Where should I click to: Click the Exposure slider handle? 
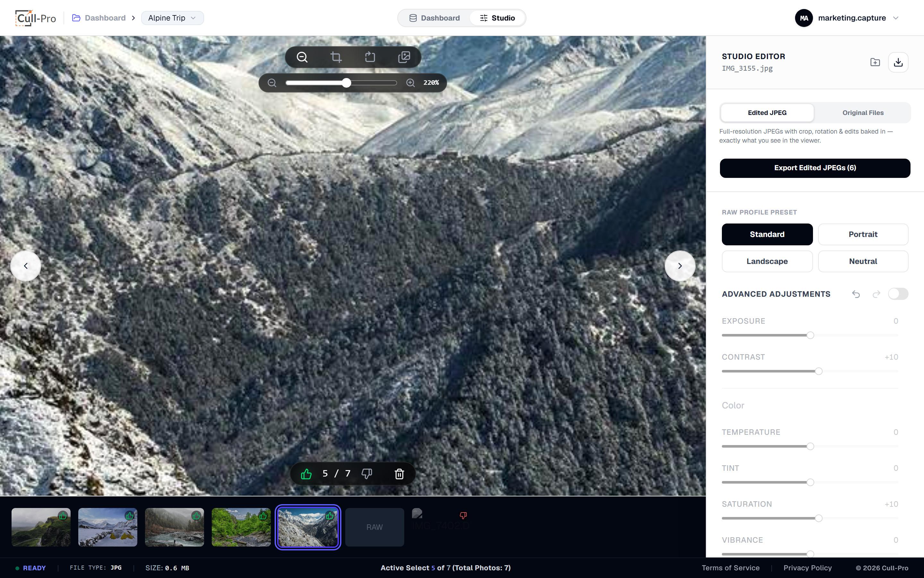pyautogui.click(x=810, y=335)
